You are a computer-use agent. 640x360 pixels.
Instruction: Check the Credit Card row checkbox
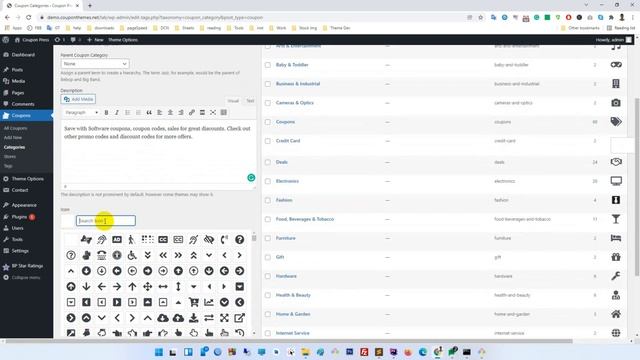268,141
